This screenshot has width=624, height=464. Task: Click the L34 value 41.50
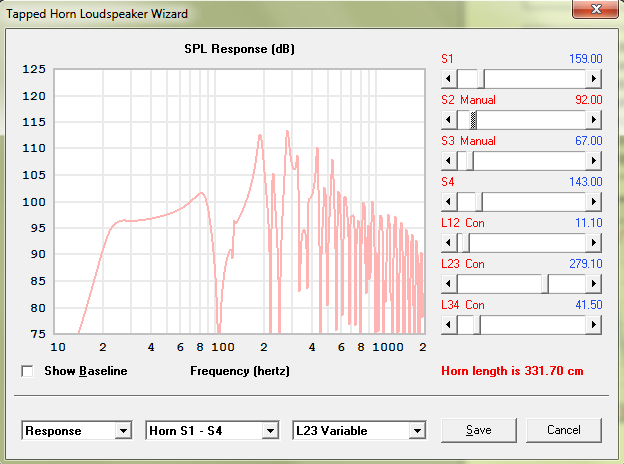click(x=589, y=305)
